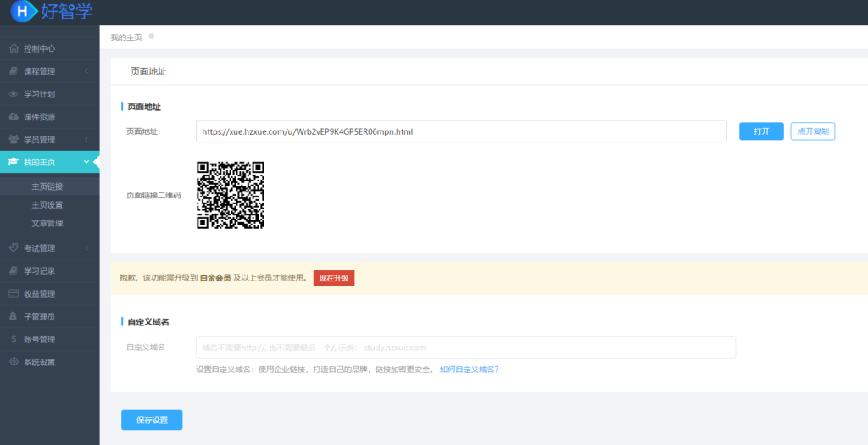Click the blue 打开 button
This screenshot has height=445, width=868.
tap(761, 131)
